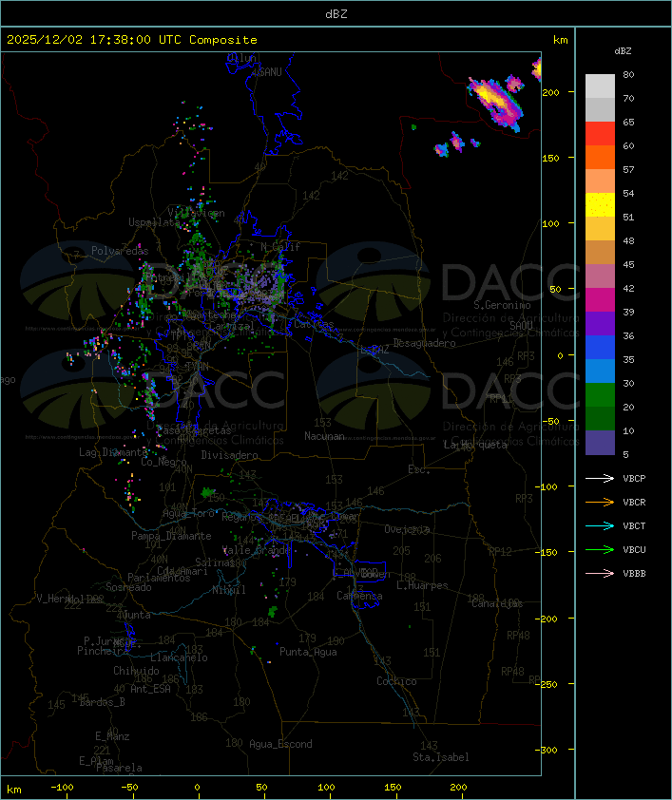Viewport: 672px width, 800px height.
Task: Click the orange VBCR arrow icon
Action: pyautogui.click(x=600, y=502)
